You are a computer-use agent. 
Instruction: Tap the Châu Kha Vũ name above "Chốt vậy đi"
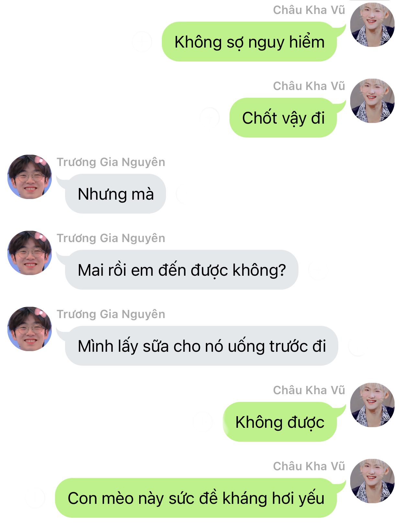click(x=309, y=86)
